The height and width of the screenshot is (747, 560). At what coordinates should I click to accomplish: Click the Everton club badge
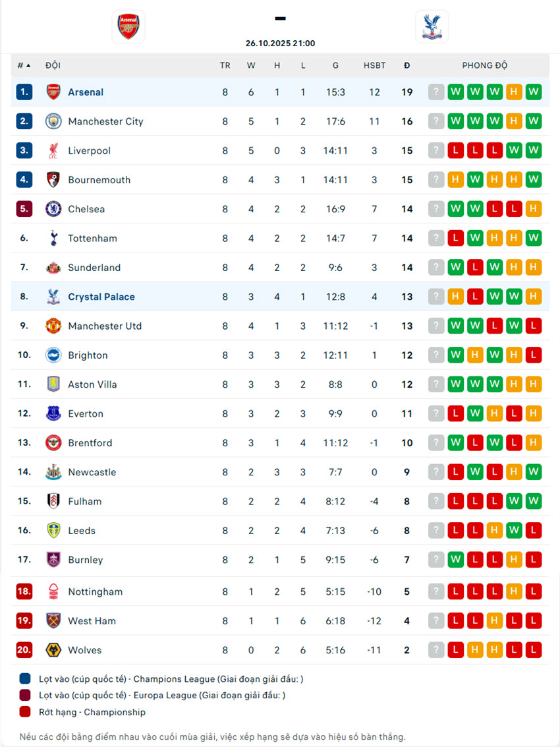click(x=53, y=413)
